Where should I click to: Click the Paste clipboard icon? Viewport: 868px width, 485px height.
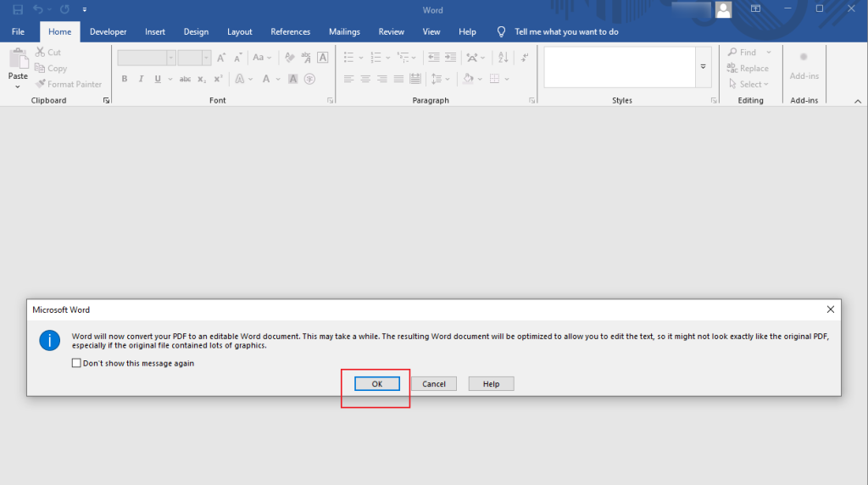coord(18,59)
